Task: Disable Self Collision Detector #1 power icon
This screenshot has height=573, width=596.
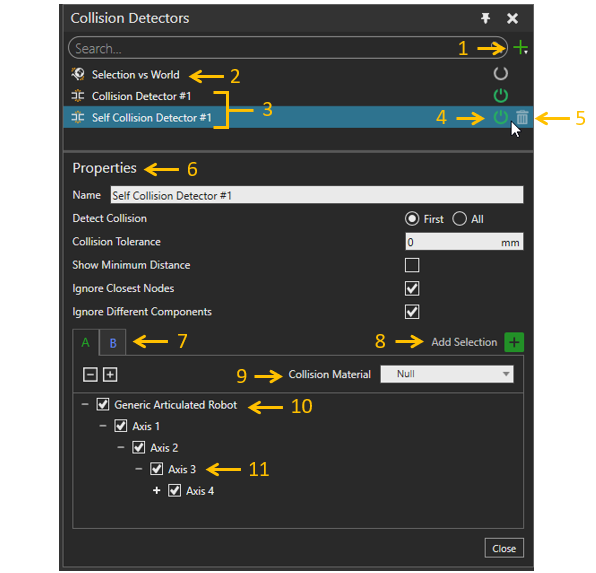Action: pos(501,117)
